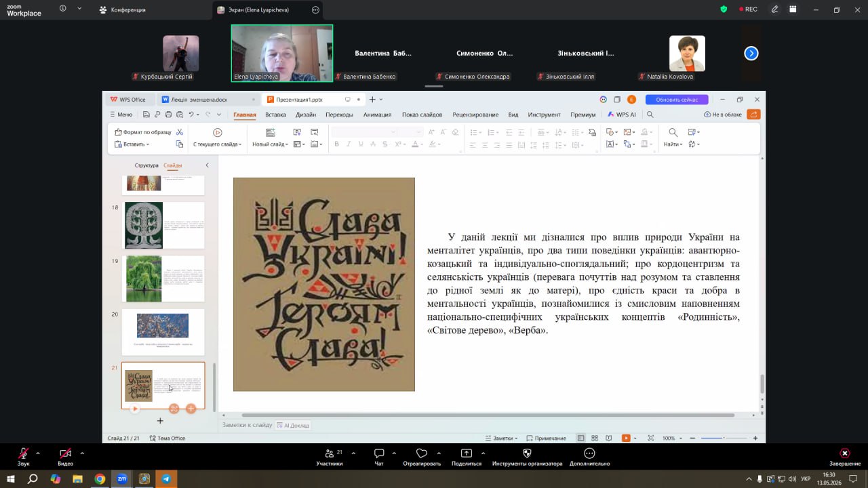The image size is (868, 488).
Task: Open the Вставка ribbon tab
Action: tap(275, 115)
